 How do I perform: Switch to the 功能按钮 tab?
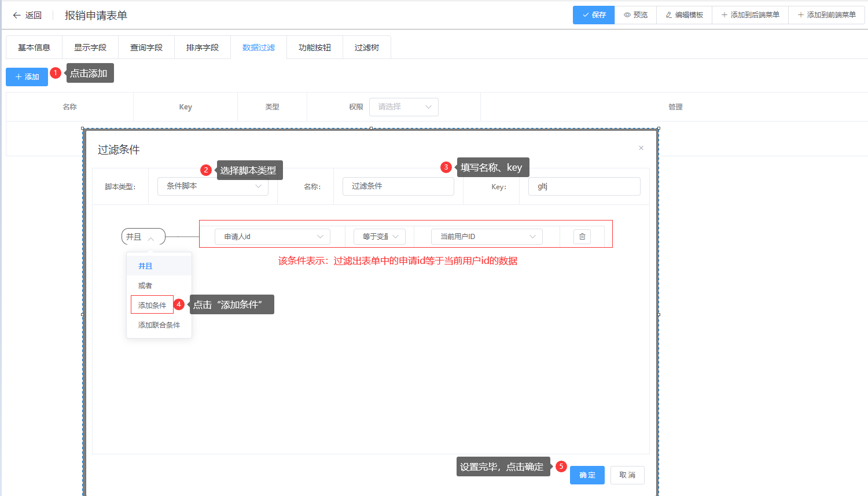(314, 47)
